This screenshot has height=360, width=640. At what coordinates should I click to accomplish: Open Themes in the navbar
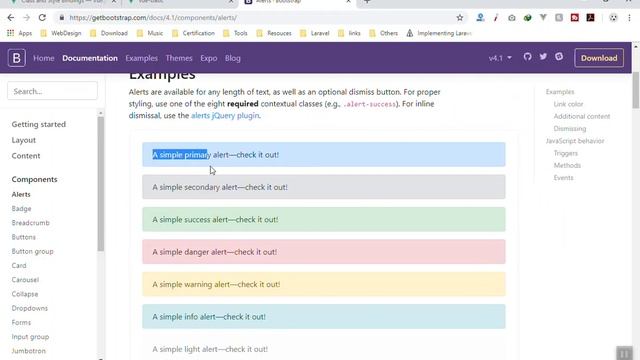point(179,58)
